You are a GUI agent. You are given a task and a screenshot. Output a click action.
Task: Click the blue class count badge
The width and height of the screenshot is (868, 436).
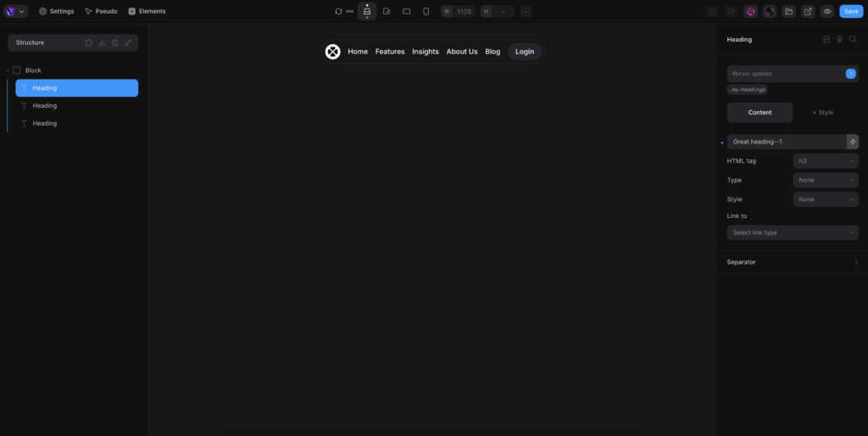(851, 74)
